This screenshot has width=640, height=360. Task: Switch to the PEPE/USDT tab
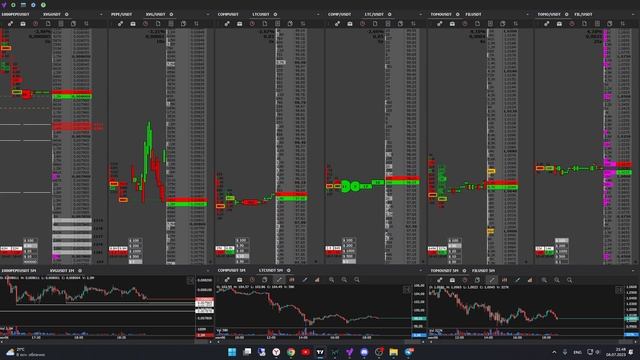[121, 14]
